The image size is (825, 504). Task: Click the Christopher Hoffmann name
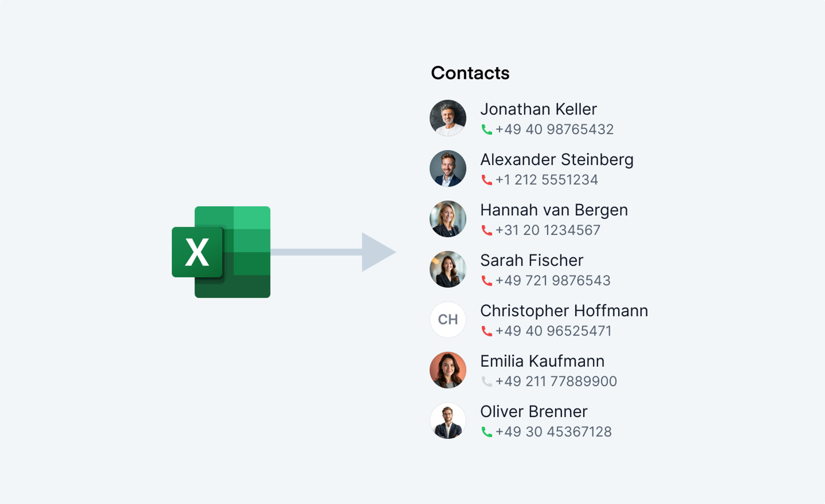564,311
